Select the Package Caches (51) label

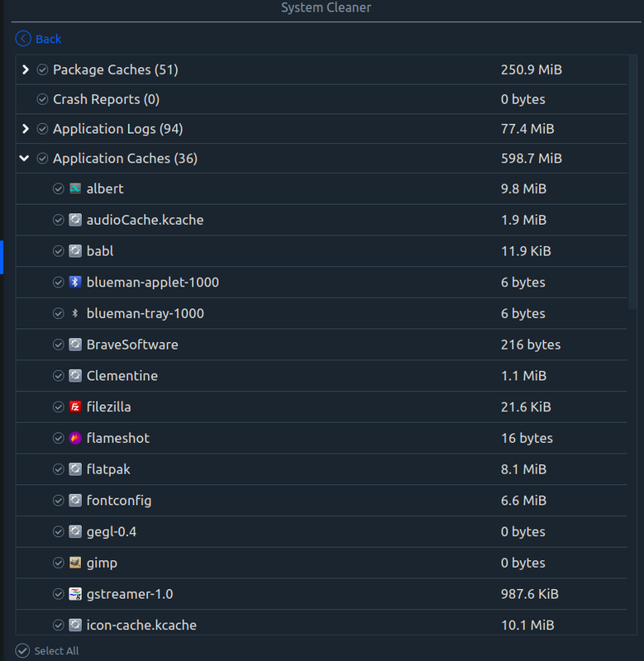click(116, 69)
